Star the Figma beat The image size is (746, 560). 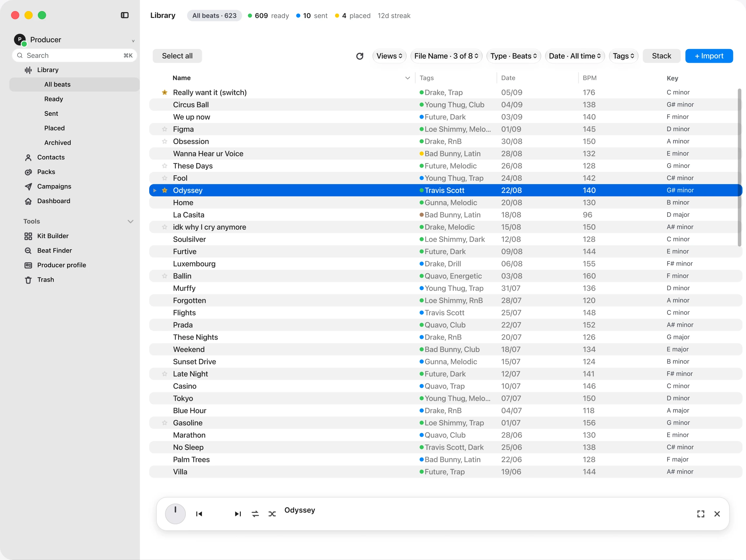tap(165, 129)
